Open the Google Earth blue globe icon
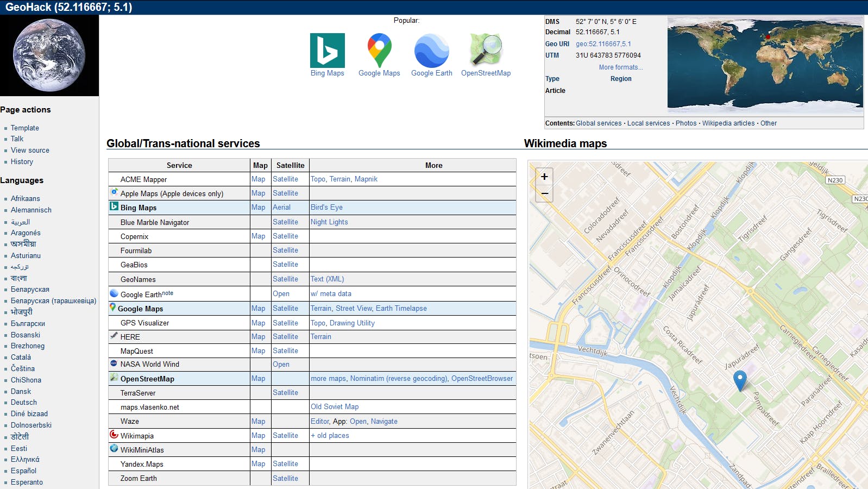Viewport: 868px width, 489px height. (431, 51)
